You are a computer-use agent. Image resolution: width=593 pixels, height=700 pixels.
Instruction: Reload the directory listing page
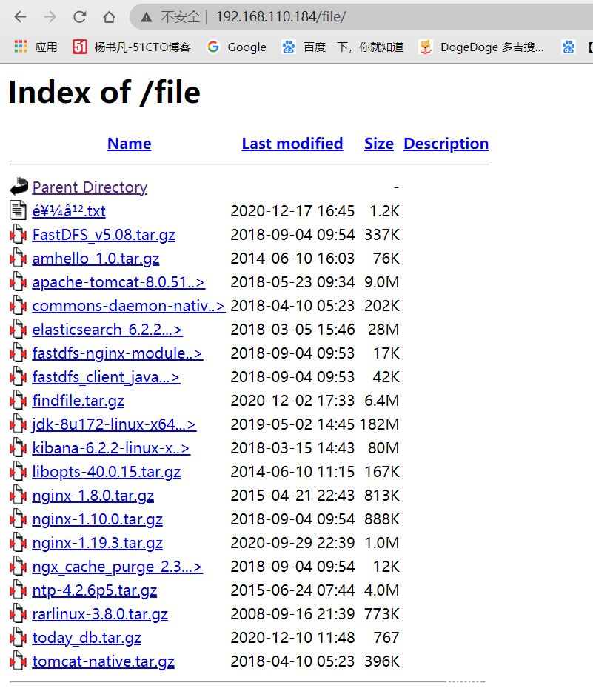pyautogui.click(x=78, y=16)
